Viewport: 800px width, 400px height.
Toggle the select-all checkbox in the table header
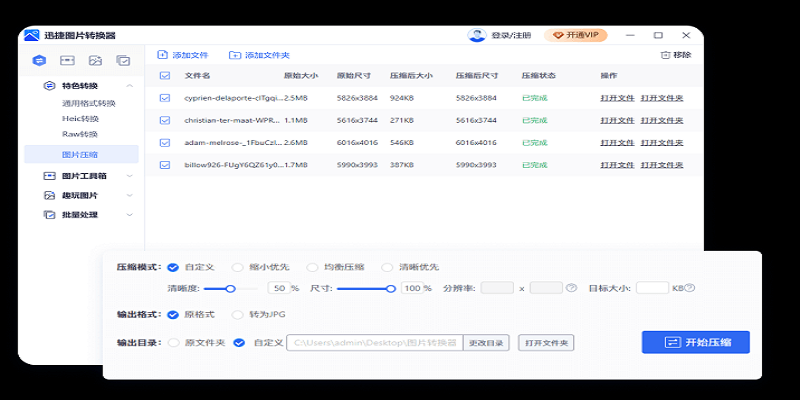point(165,75)
